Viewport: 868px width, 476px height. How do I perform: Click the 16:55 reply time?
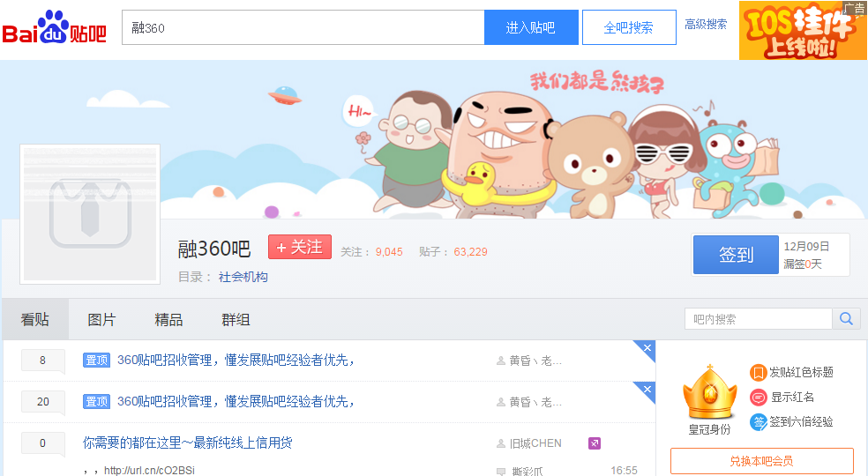point(624,471)
